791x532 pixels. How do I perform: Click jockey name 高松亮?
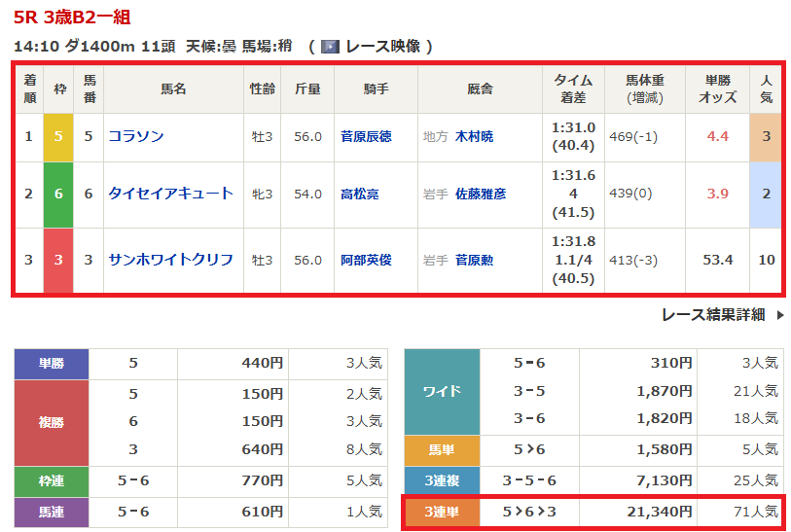coord(360,195)
